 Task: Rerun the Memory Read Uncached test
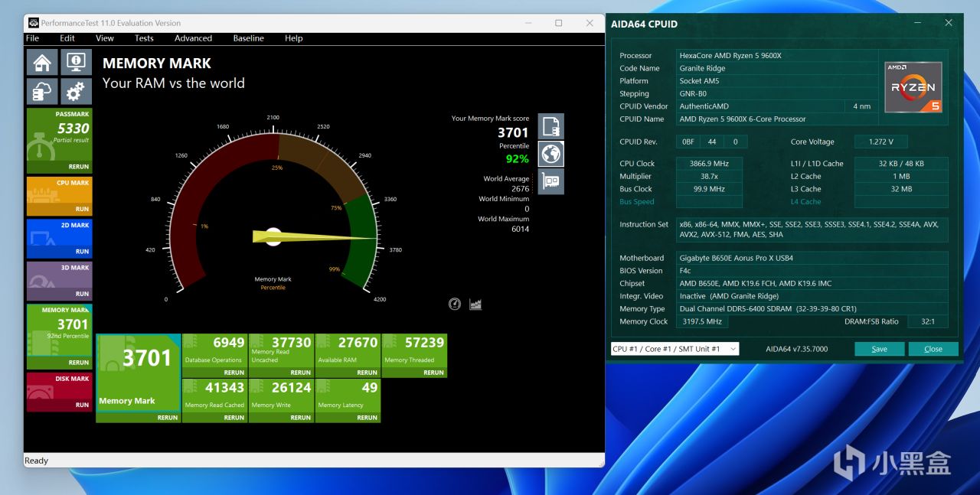pos(301,373)
